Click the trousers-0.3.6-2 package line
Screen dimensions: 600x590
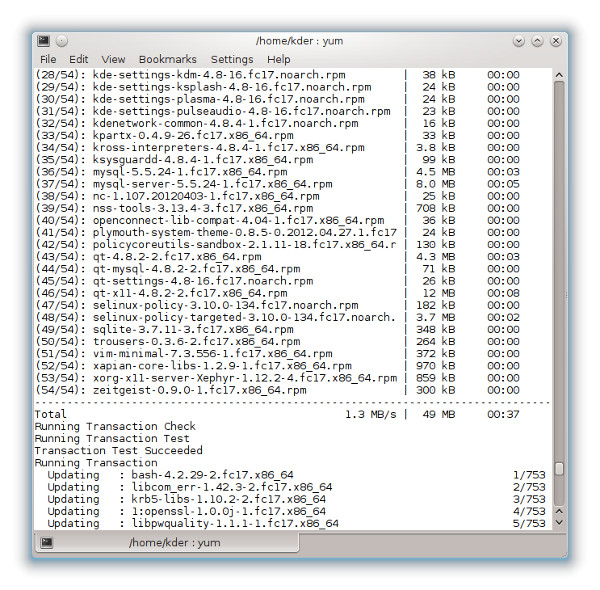coord(278,342)
